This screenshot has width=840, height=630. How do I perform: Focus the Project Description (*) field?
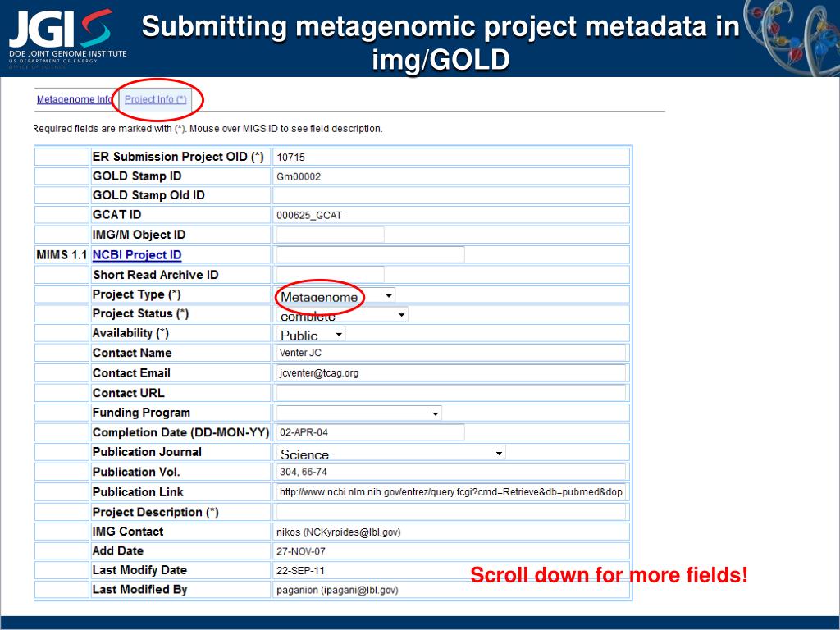(x=451, y=512)
